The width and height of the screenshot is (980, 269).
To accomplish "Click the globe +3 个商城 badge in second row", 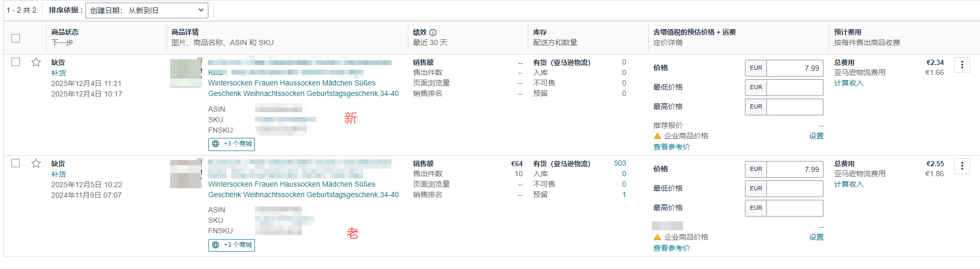I will click(232, 245).
